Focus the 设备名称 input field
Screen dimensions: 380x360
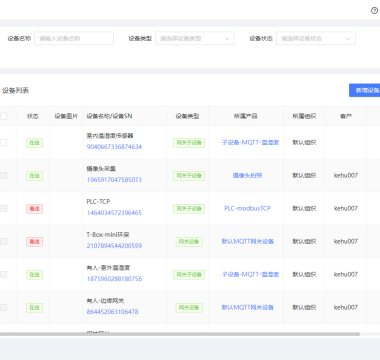coord(74,38)
